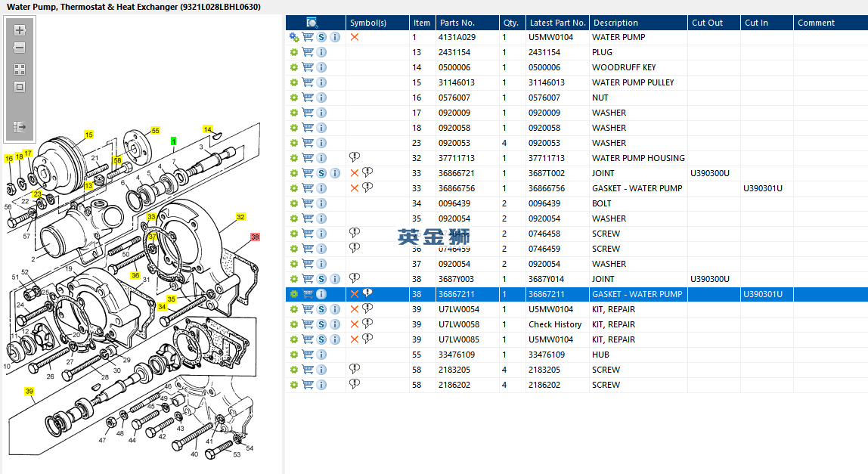Viewport: 868px width, 474px height.
Task: Zoom out of the parts diagram
Action: [20, 48]
